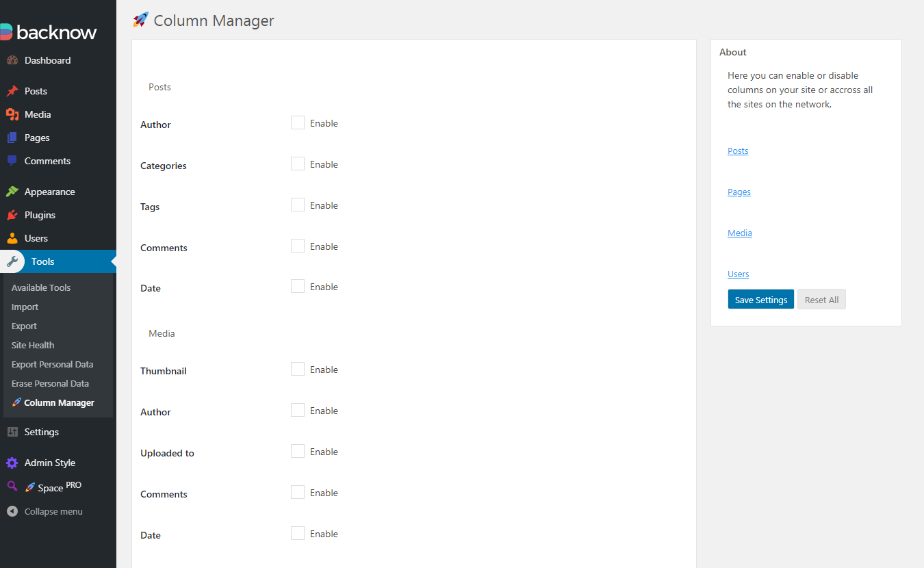Click the Plugins plug icon
Viewport: 924px width, 568px height.
[x=12, y=215]
